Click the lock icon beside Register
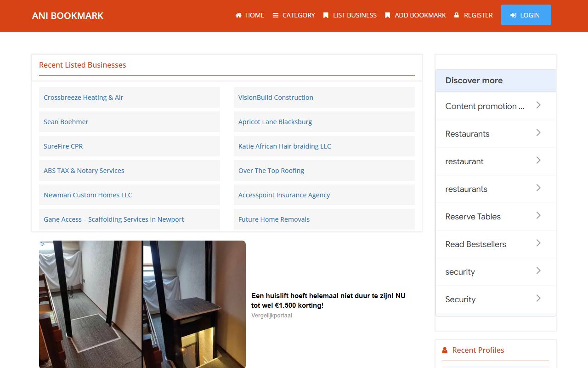This screenshot has height=368, width=588. [457, 15]
